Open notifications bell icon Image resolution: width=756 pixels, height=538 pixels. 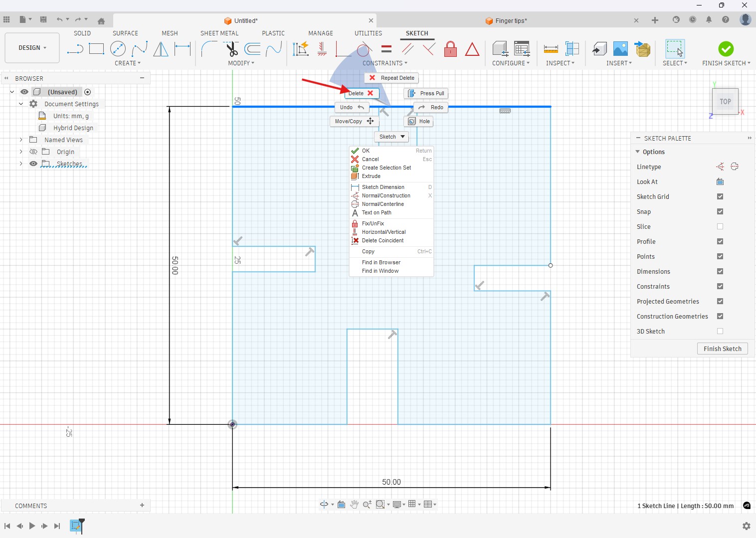[709, 19]
